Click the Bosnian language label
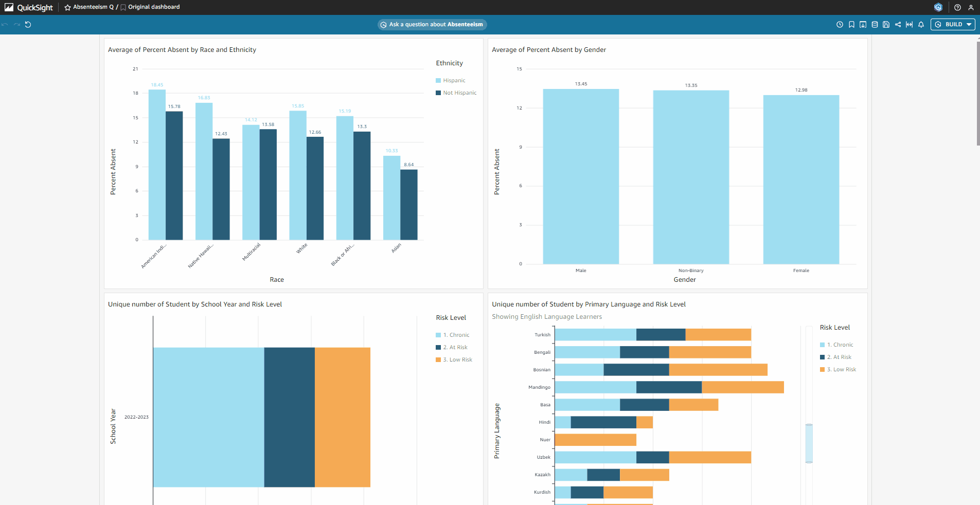 (x=542, y=370)
